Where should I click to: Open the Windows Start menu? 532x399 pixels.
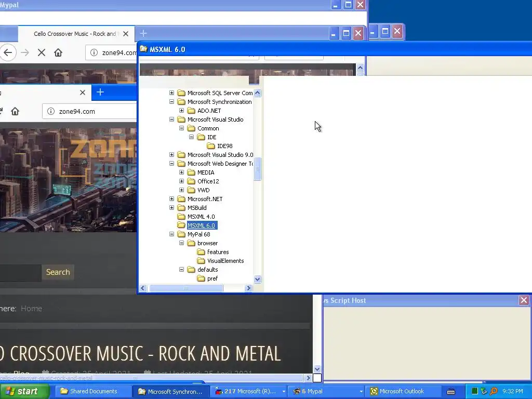24,391
